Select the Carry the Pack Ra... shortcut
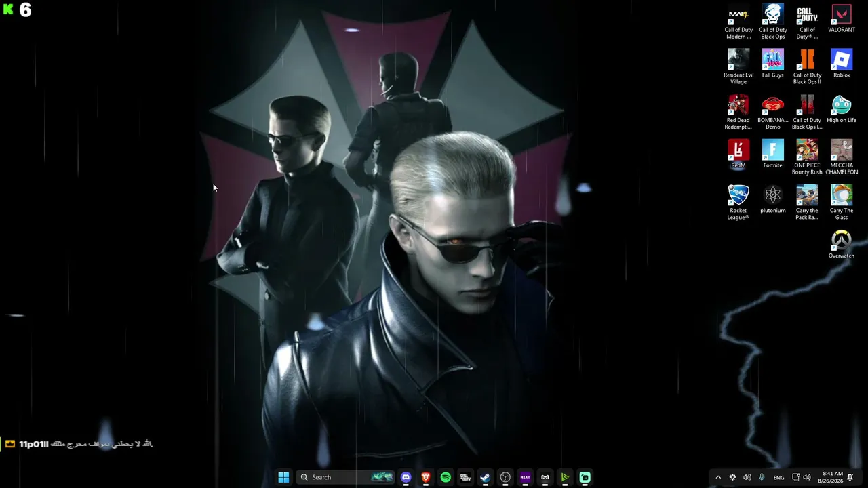Image resolution: width=868 pixels, height=488 pixels. pyautogui.click(x=807, y=203)
